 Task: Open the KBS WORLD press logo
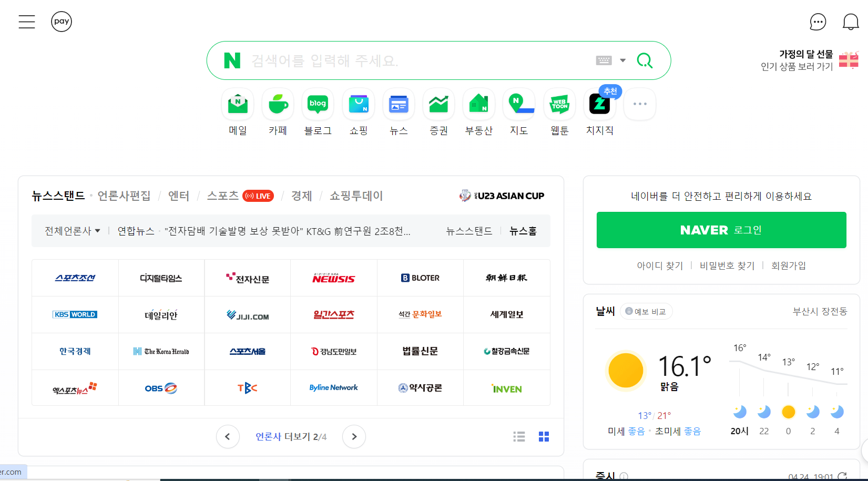point(75,314)
